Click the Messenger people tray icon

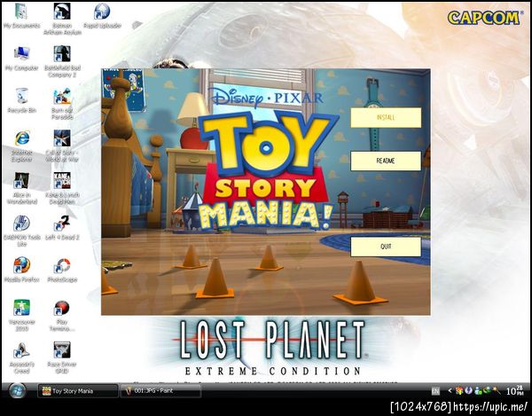(478, 391)
